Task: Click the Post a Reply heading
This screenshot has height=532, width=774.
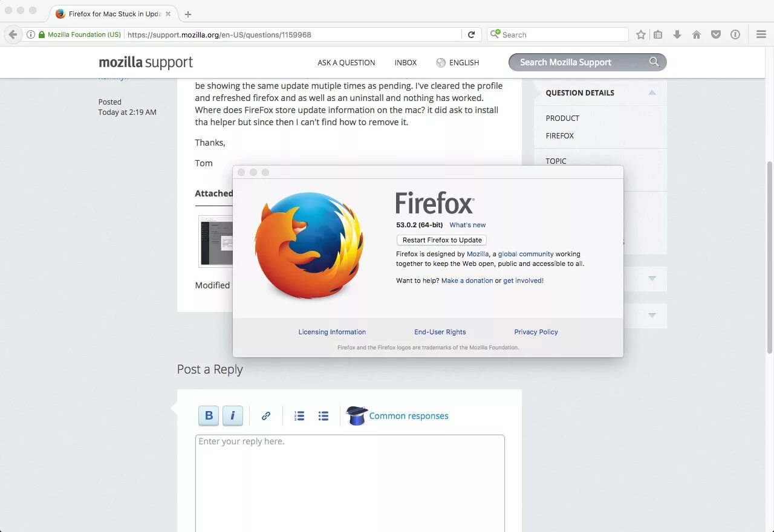Action: (210, 369)
